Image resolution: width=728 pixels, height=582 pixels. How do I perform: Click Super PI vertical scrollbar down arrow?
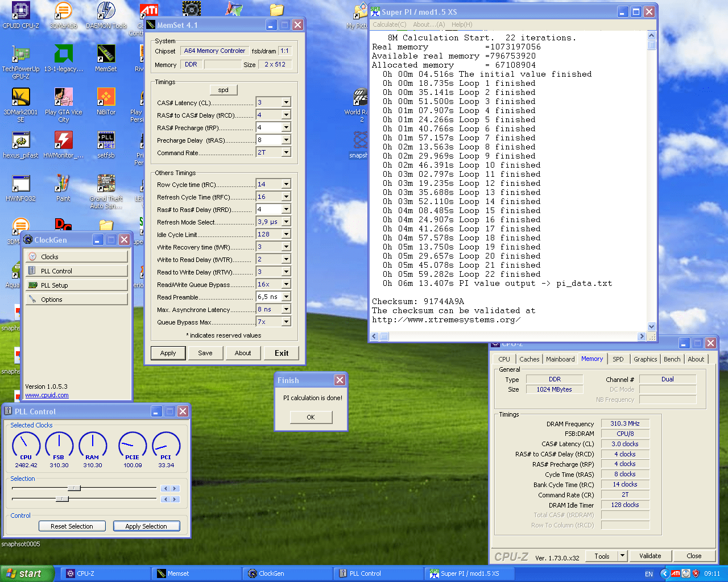pyautogui.click(x=652, y=326)
